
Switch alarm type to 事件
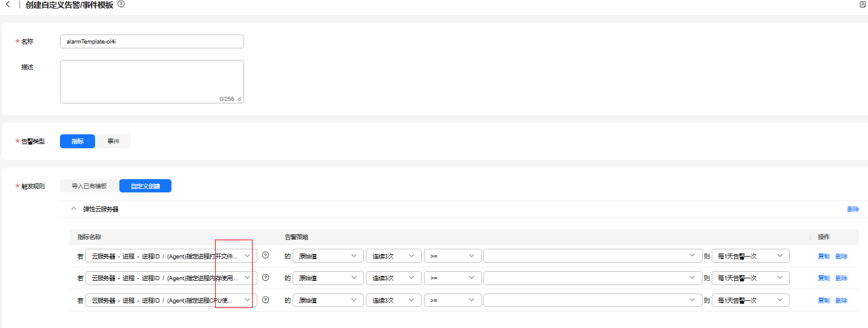point(113,141)
